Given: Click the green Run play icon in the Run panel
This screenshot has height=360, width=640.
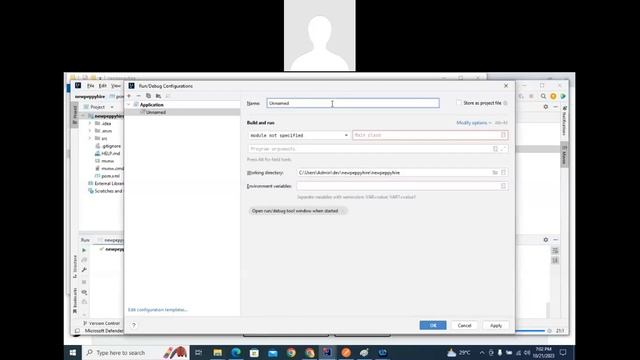Looking at the screenshot, I should coord(84,250).
